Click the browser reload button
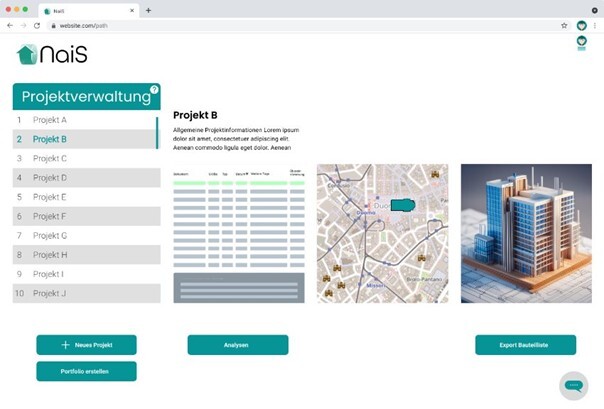Image resolution: width=604 pixels, height=409 pixels. click(37, 25)
